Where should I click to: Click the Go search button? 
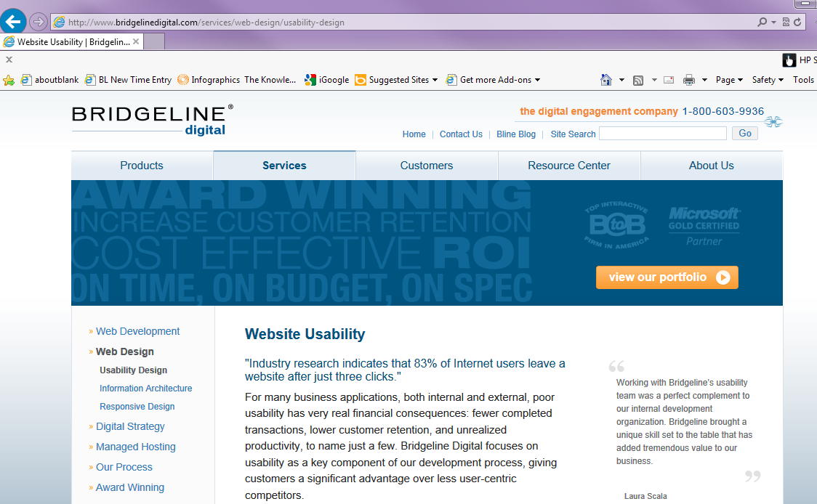[x=745, y=134]
